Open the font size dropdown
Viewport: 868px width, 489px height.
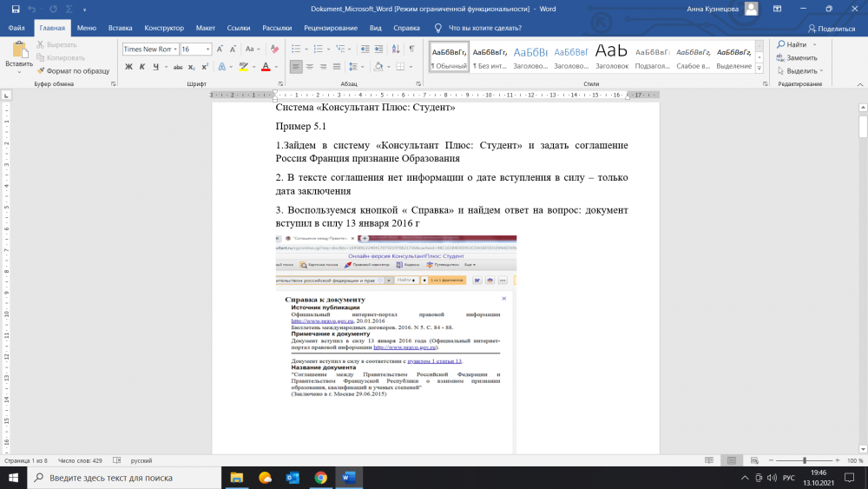click(x=208, y=50)
